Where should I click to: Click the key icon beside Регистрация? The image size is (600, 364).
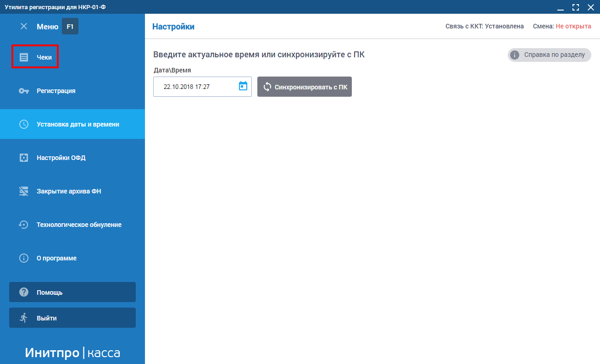coord(24,91)
